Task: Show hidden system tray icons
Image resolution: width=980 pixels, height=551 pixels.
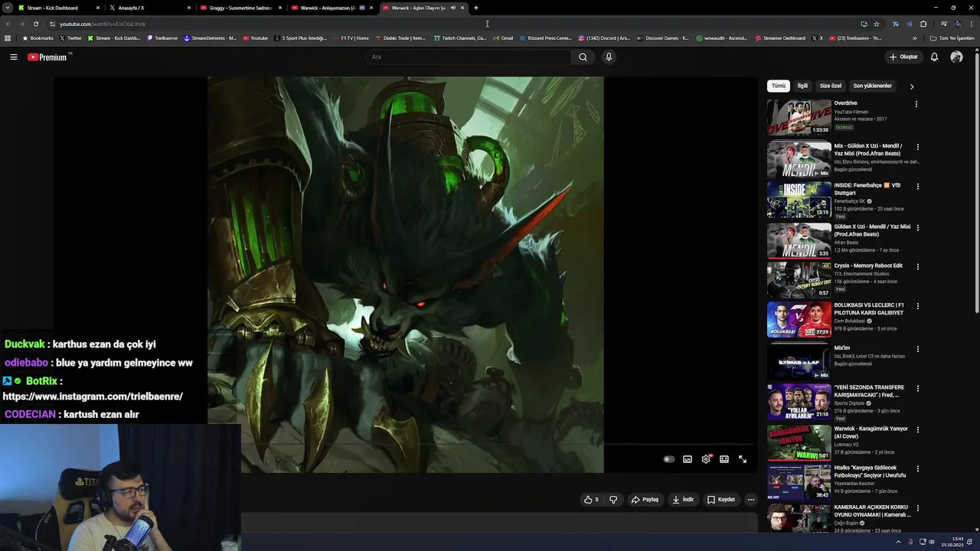Action: (898, 542)
